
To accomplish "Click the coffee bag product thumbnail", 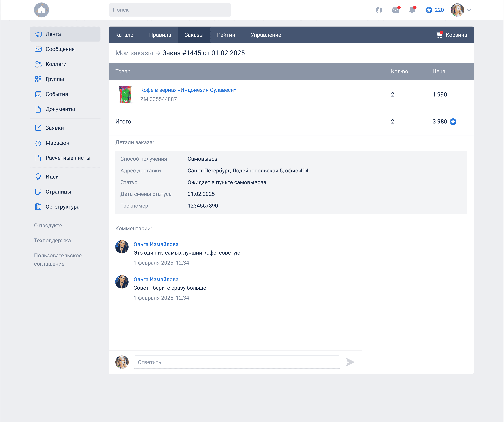I will [125, 95].
